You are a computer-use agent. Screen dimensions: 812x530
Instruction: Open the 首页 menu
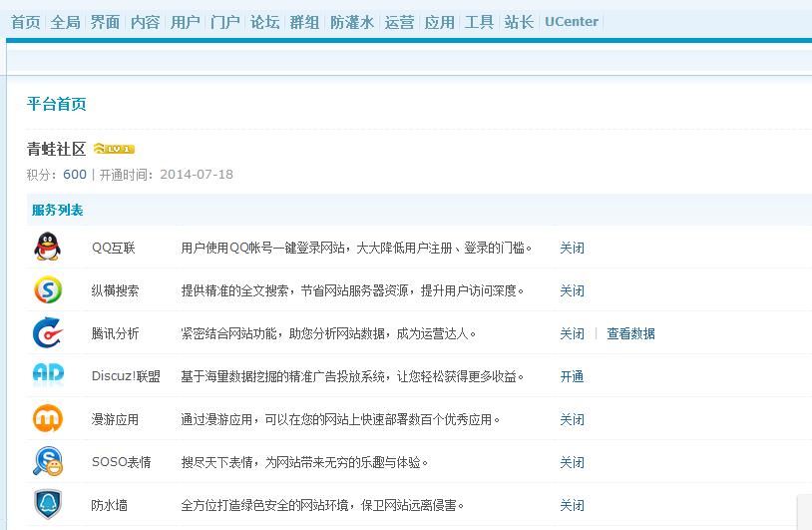[25, 22]
